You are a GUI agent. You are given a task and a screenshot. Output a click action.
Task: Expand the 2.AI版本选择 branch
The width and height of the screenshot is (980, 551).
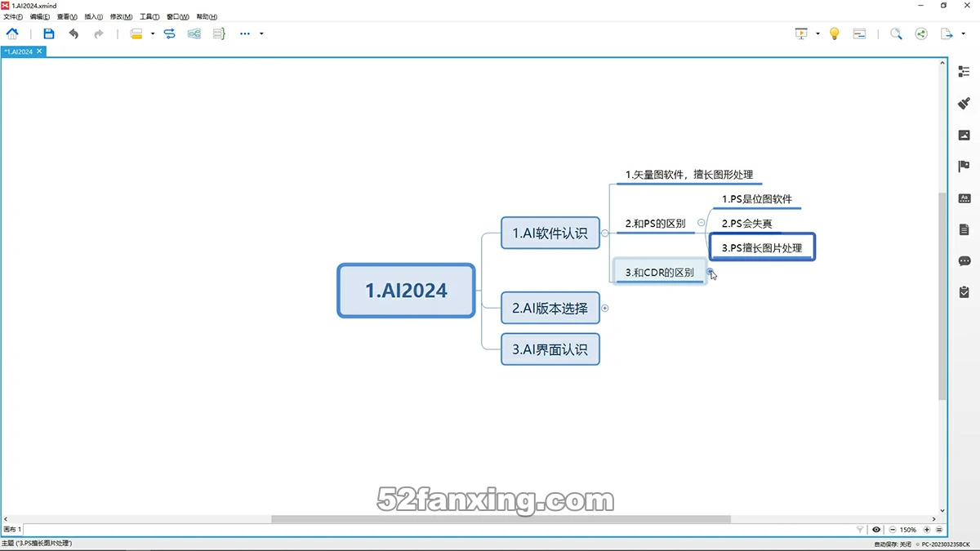click(605, 309)
